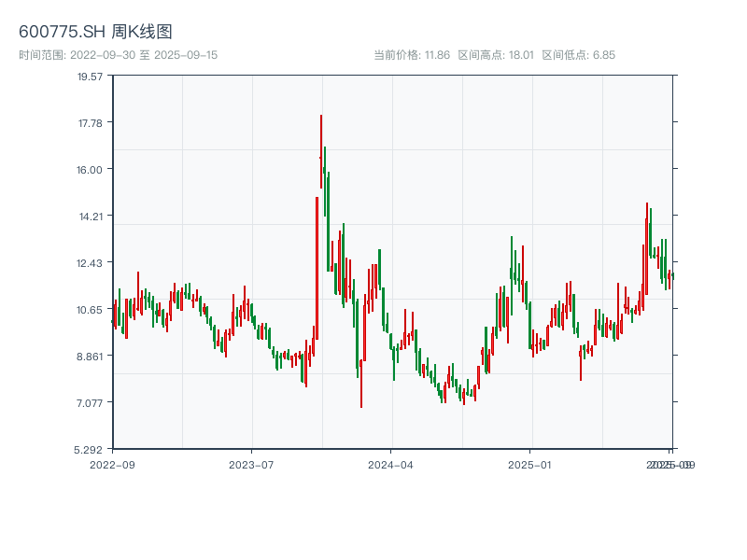Click the chart title 600775.SH 周K线图
The width and height of the screenshot is (747, 560).
coord(95,32)
